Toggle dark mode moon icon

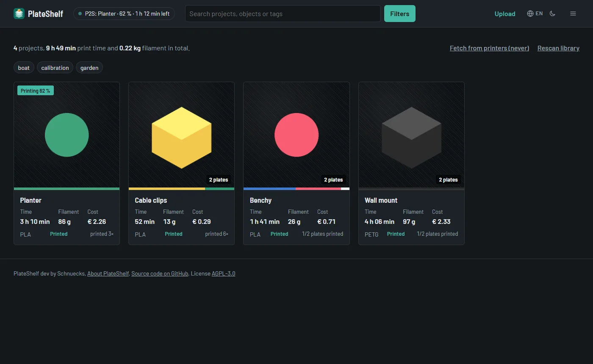(x=552, y=14)
